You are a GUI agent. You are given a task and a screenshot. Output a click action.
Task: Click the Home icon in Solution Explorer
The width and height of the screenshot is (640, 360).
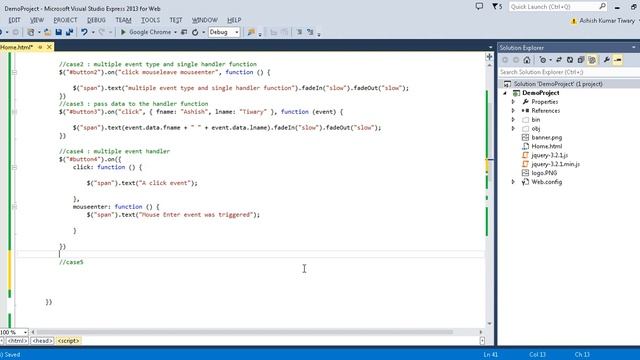(527, 60)
